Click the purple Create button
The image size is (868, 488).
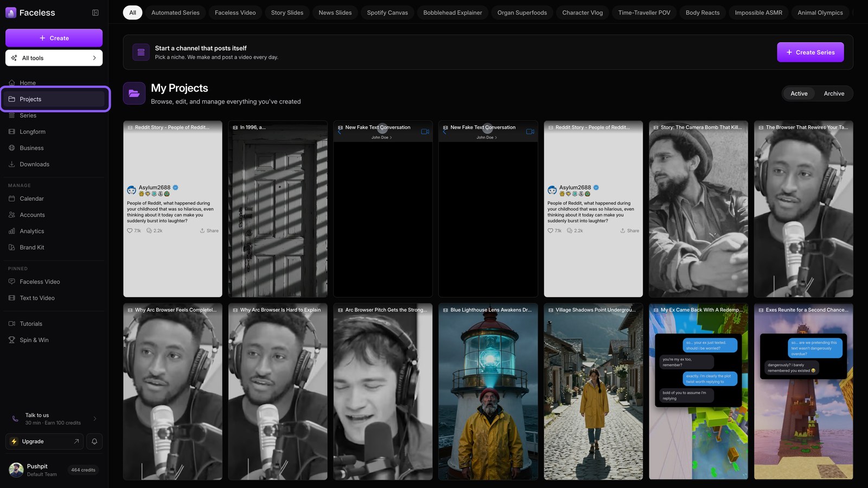tap(54, 38)
